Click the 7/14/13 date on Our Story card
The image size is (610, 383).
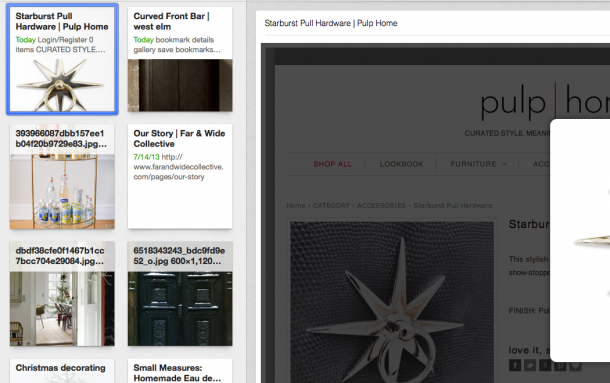pyautogui.click(x=146, y=157)
